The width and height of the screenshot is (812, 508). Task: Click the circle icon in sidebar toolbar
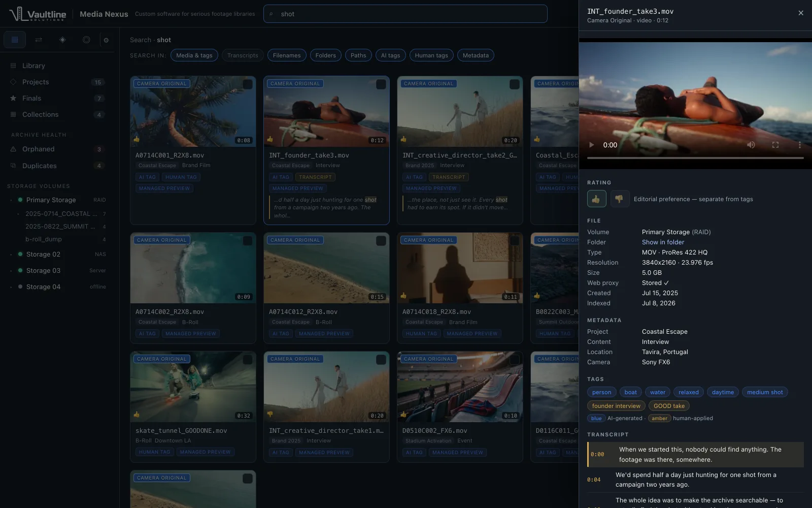(86, 40)
